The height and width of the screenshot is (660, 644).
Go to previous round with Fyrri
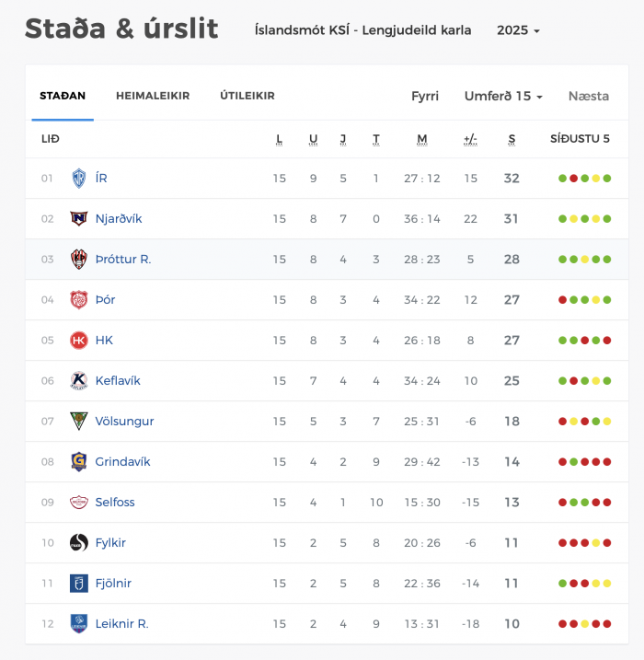[x=425, y=96]
